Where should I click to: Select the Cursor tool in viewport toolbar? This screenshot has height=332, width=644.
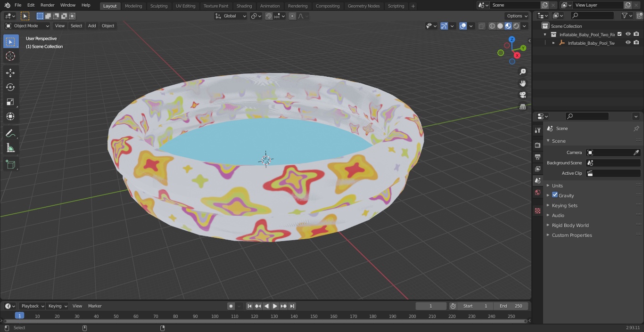10,57
